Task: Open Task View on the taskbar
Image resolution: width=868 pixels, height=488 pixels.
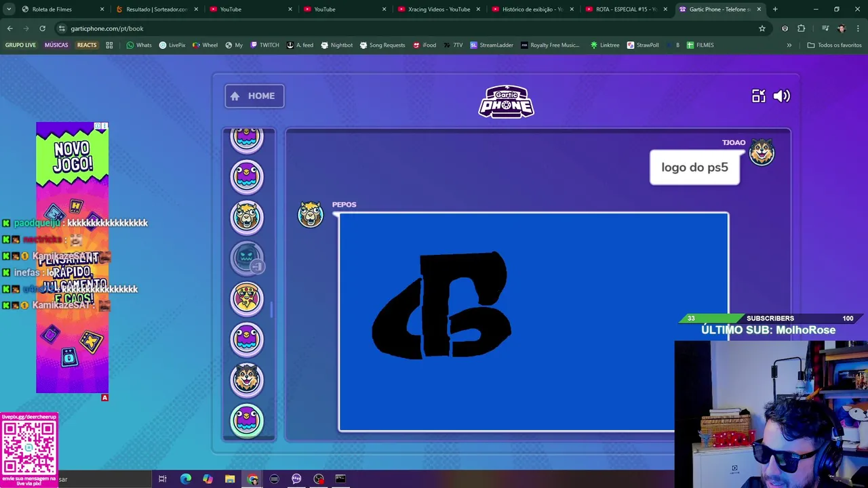Action: pos(163,479)
